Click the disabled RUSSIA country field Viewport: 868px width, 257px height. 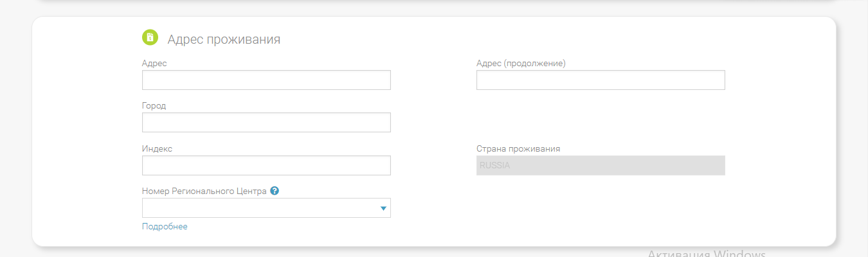pos(601,166)
